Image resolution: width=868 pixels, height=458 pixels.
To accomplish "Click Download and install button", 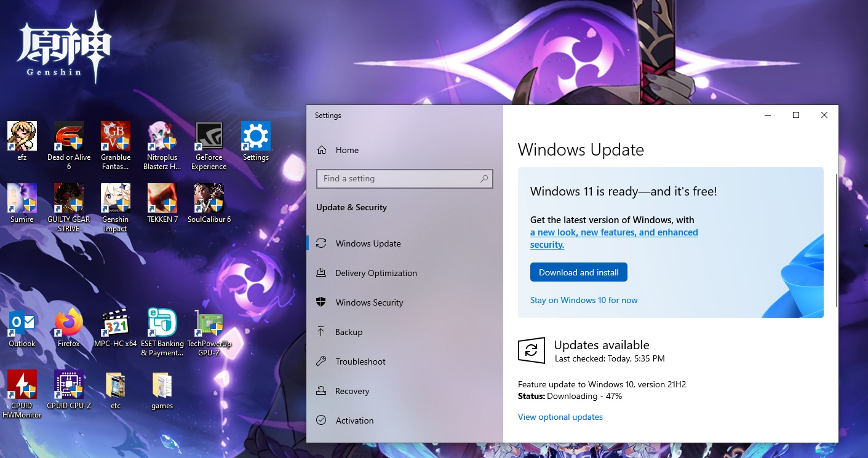I will 579,272.
